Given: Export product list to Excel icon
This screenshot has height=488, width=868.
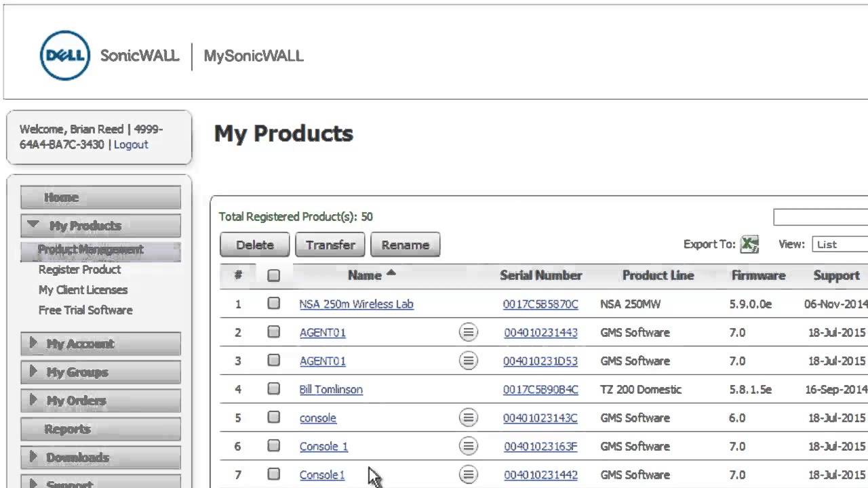Looking at the screenshot, I should point(749,244).
